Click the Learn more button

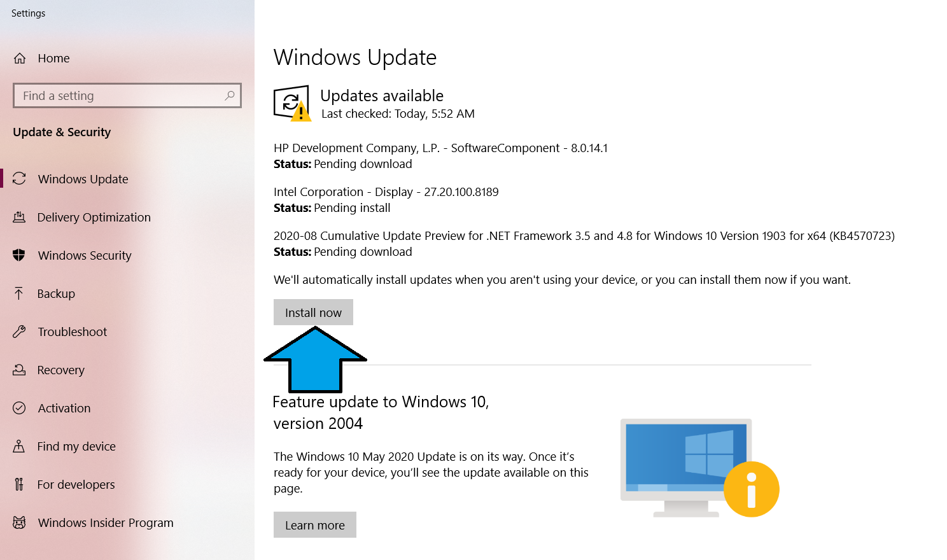point(315,525)
